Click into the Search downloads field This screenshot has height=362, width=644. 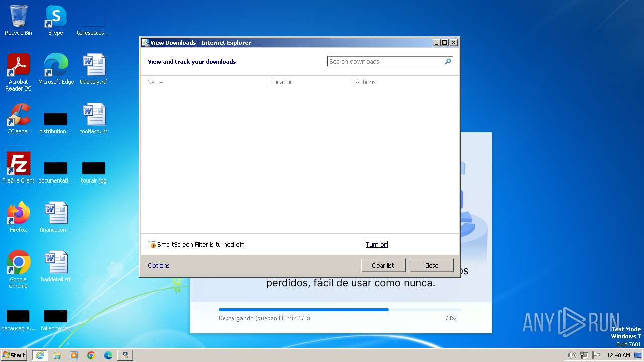[x=385, y=61]
